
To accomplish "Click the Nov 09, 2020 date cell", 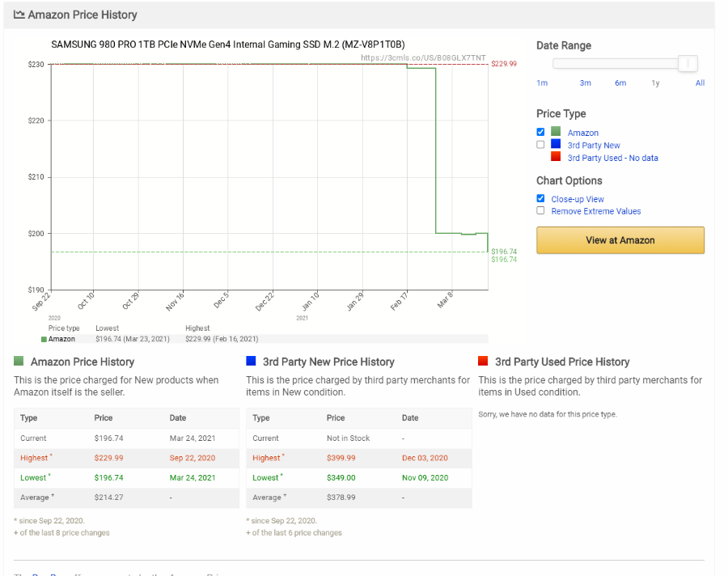I will (x=425, y=478).
